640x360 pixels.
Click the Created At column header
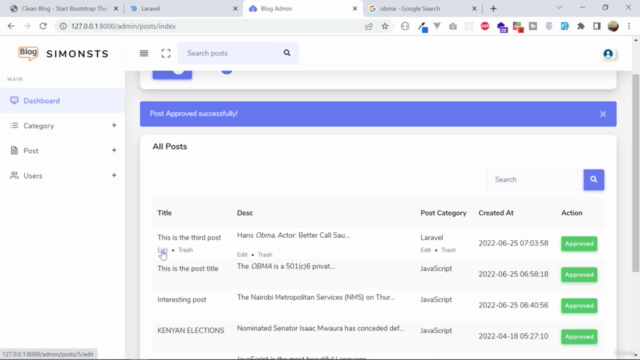tap(496, 213)
